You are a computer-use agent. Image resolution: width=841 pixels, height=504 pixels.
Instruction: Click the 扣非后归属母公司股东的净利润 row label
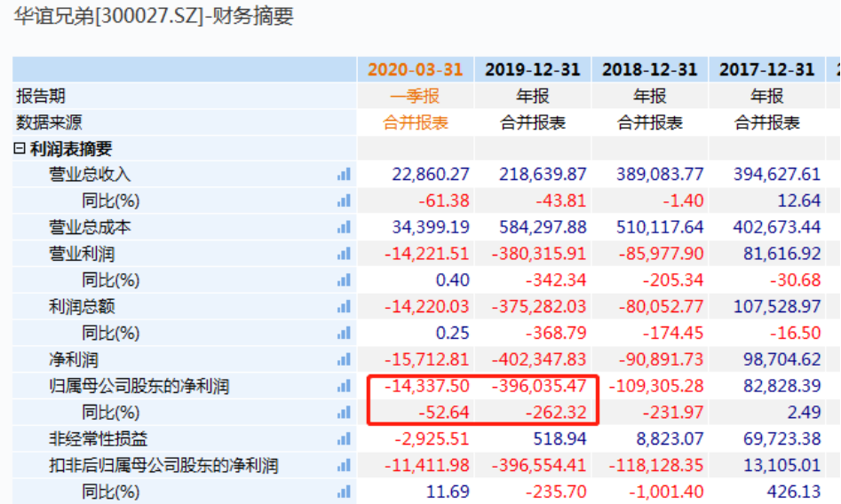point(163,465)
